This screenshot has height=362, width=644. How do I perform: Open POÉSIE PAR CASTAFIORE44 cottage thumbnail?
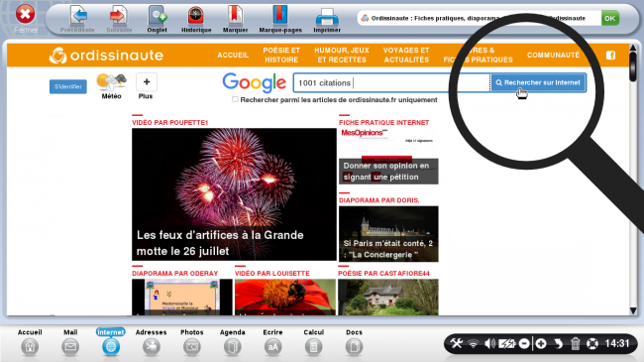[x=388, y=297]
